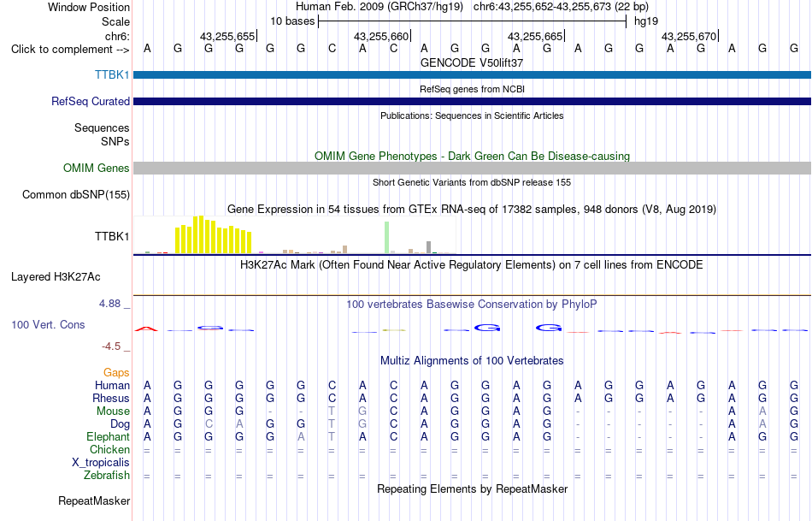Click the 4.88 PhyloP upper scale value
The image size is (812, 521).
point(109,304)
